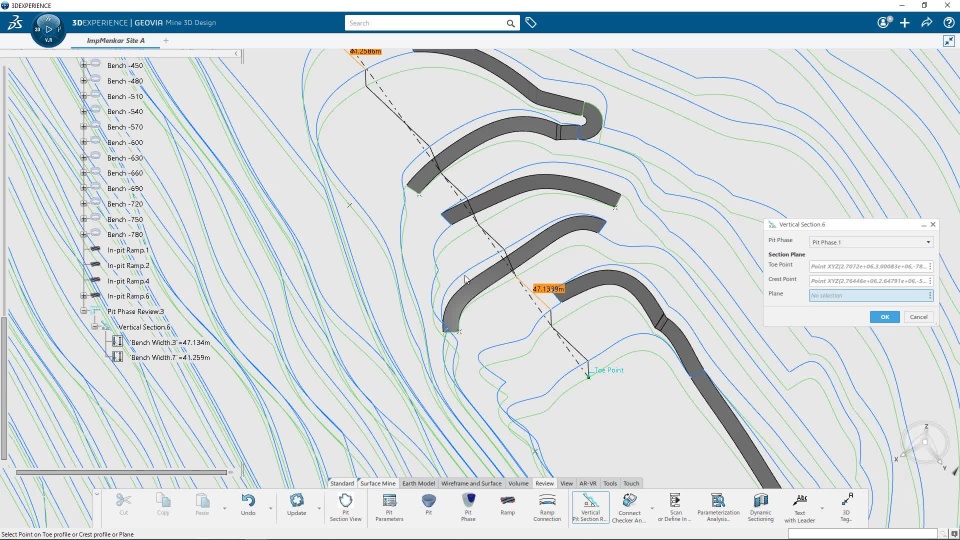Screen dimensions: 960x540
Task: Click the search magnifier icon
Action: [510, 23]
